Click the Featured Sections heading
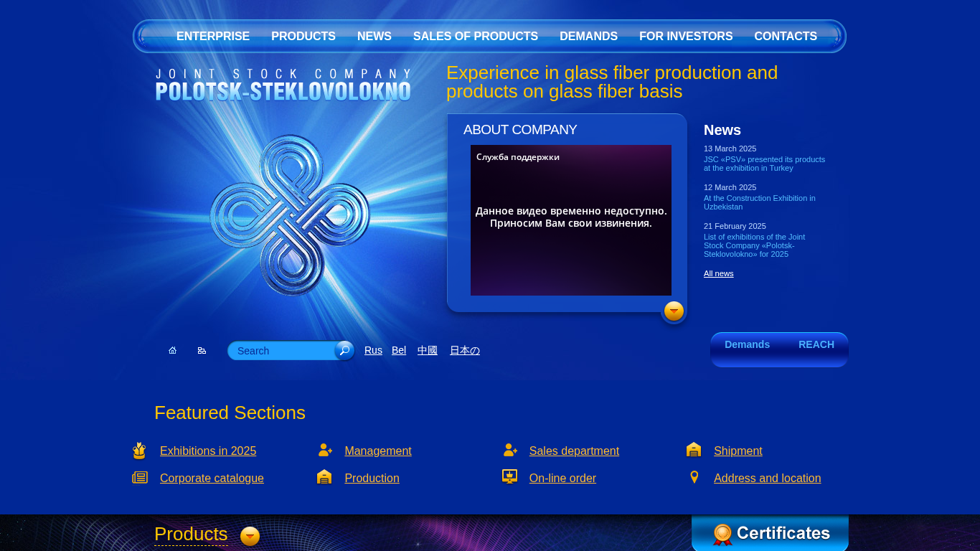Image resolution: width=980 pixels, height=551 pixels. (230, 413)
